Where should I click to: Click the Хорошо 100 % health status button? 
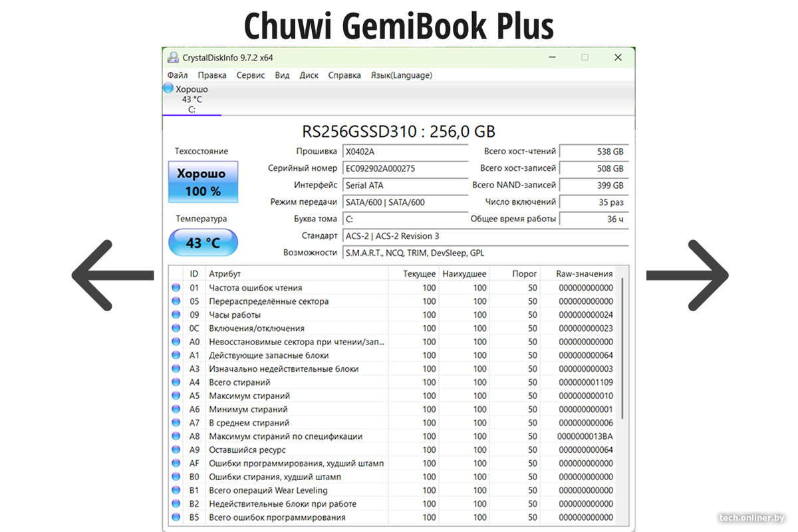point(203,182)
